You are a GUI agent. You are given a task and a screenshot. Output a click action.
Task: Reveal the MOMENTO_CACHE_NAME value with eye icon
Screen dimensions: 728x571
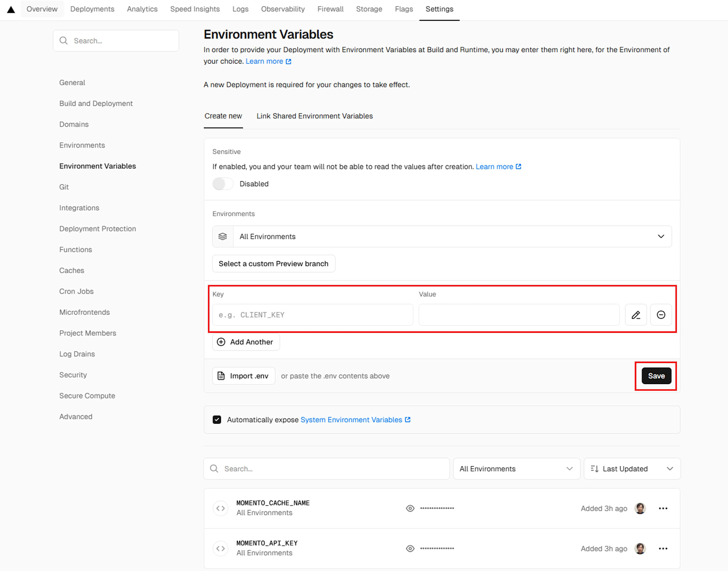tap(410, 508)
